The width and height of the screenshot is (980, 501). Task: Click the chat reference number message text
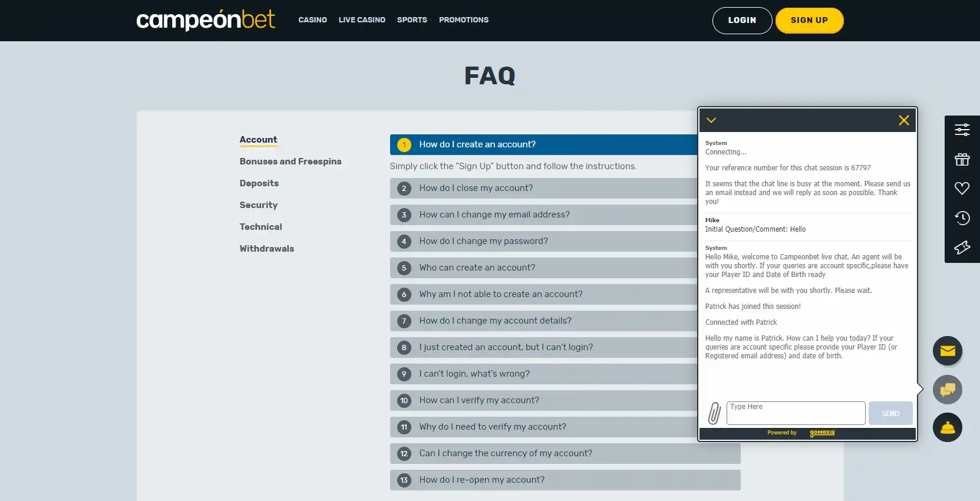tap(788, 168)
